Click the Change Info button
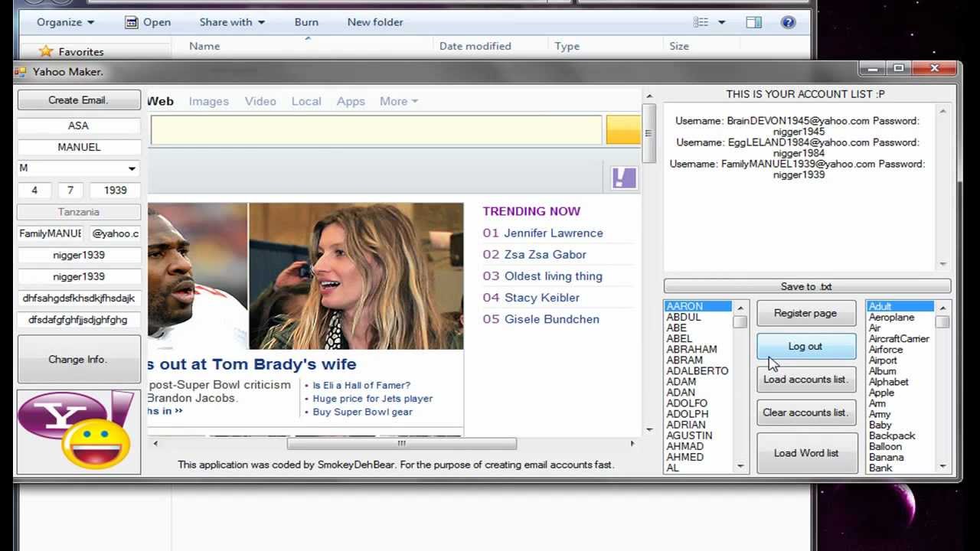 pos(78,359)
